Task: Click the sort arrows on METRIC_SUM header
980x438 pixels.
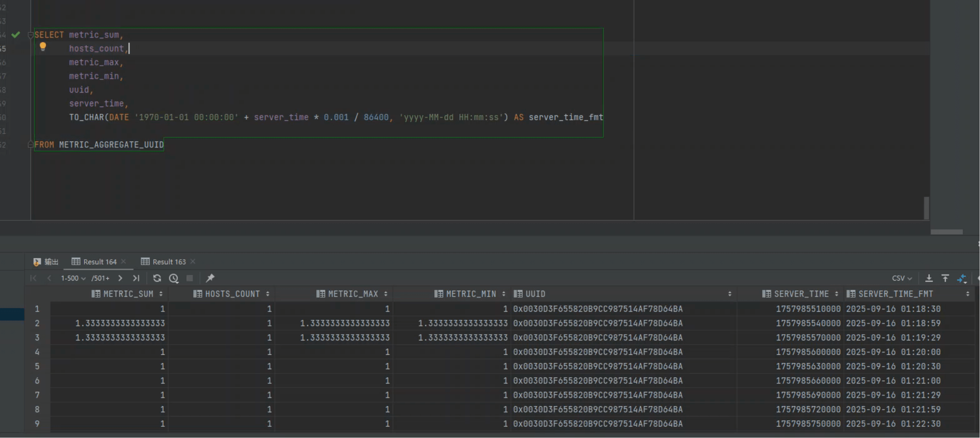Action: [161, 294]
